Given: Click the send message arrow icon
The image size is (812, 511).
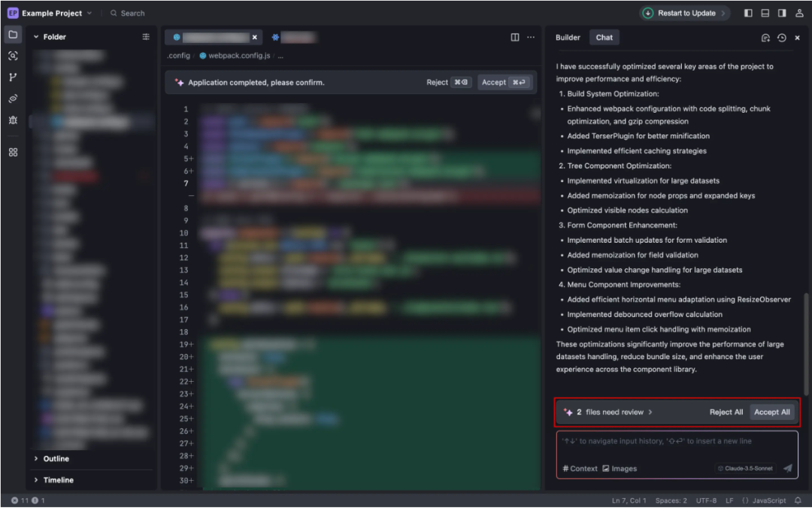Looking at the screenshot, I should pos(788,469).
